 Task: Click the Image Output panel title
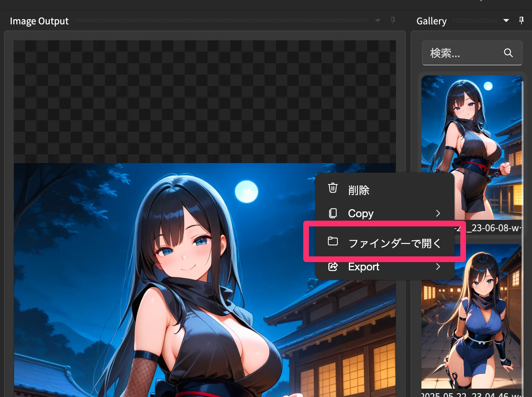[x=39, y=21]
